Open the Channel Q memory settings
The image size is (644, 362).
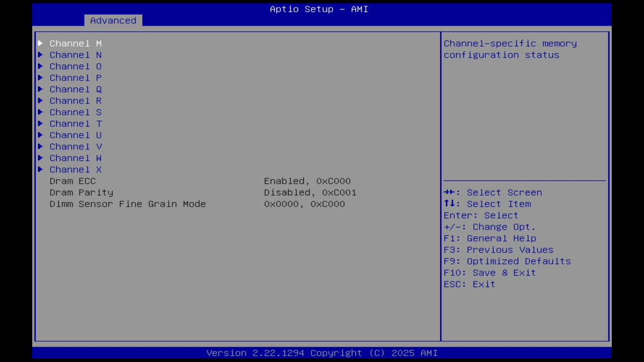pyautogui.click(x=75, y=89)
